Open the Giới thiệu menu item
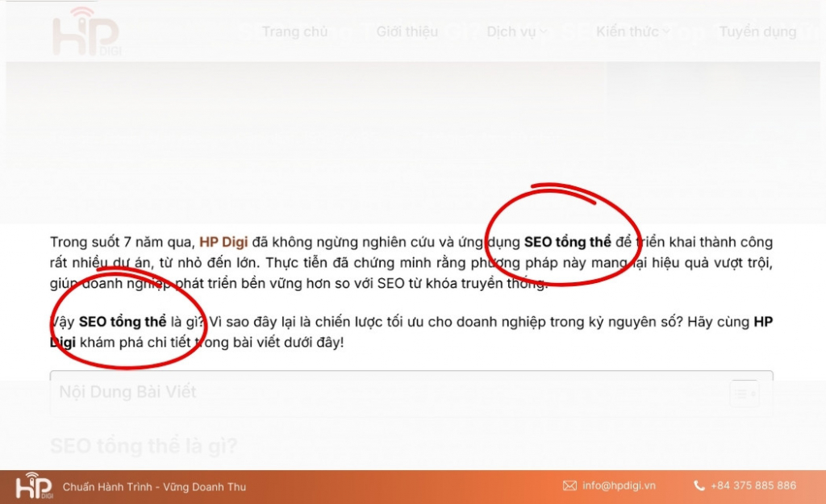 (x=407, y=31)
